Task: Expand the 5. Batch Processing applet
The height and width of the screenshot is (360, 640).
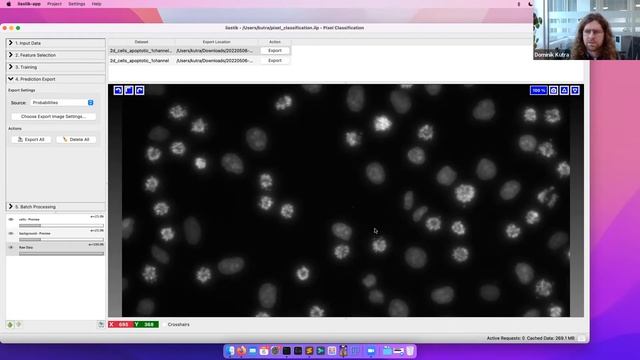Action: coord(56,207)
